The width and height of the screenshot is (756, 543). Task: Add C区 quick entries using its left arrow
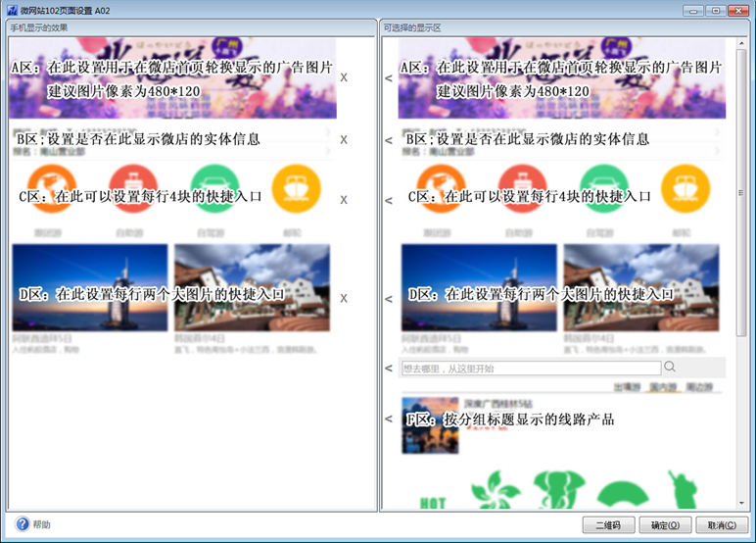click(x=389, y=200)
